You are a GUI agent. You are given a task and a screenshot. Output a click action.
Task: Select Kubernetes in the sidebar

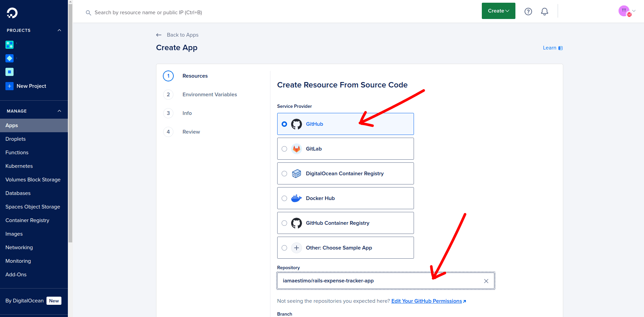pos(19,166)
